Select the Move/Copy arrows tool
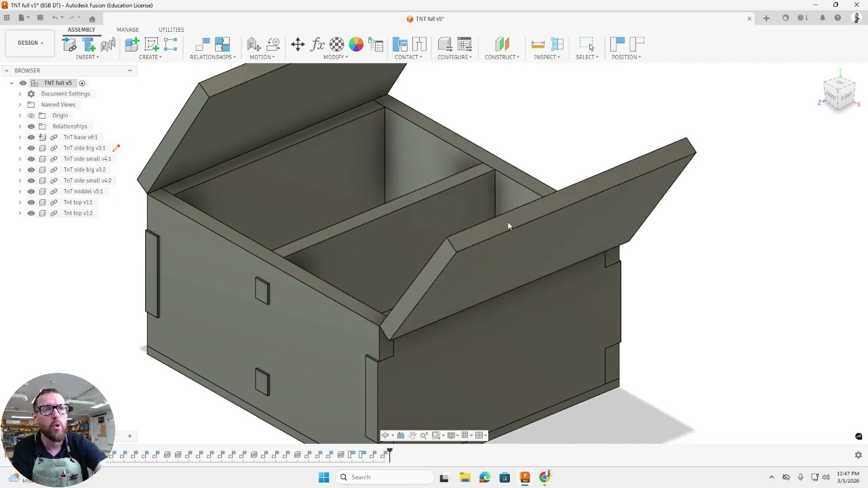Image resolution: width=868 pixels, height=488 pixels. [x=298, y=45]
